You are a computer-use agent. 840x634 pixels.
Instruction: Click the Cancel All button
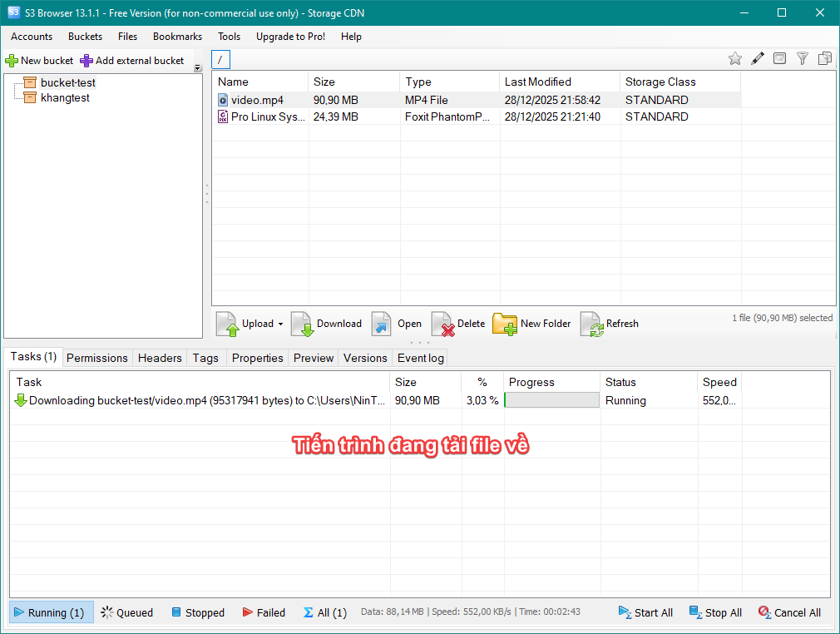pos(789,612)
